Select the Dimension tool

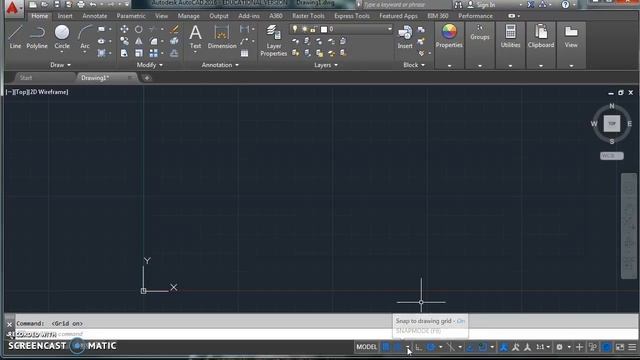(x=222, y=37)
